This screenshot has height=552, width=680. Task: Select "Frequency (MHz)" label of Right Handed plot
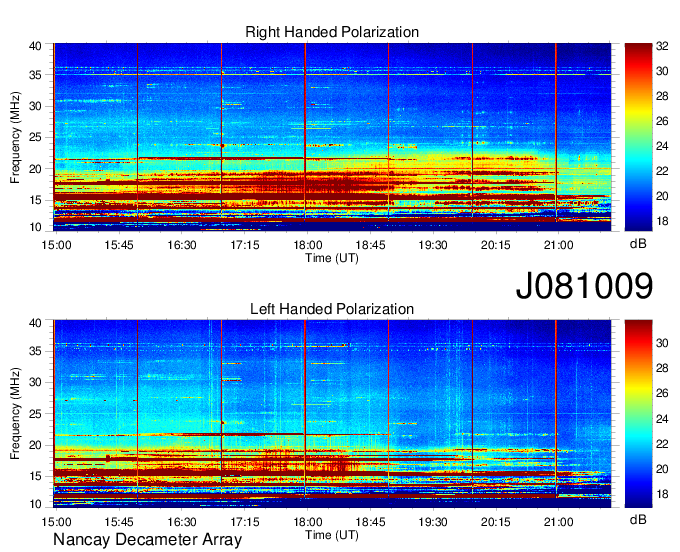pyautogui.click(x=15, y=137)
